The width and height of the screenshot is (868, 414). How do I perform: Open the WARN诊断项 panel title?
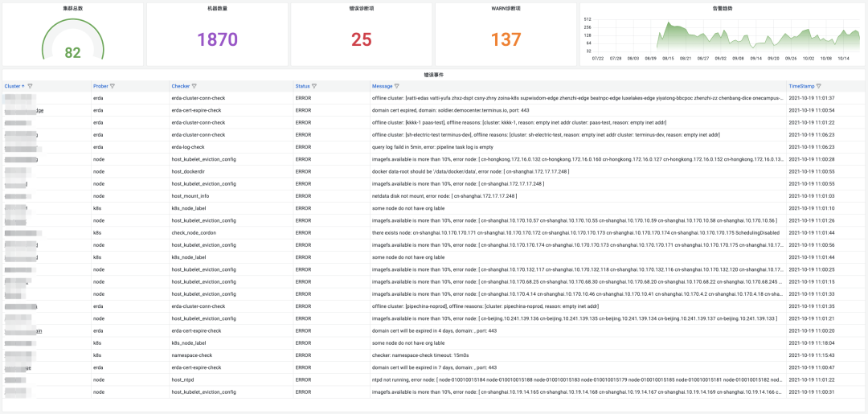pyautogui.click(x=506, y=9)
